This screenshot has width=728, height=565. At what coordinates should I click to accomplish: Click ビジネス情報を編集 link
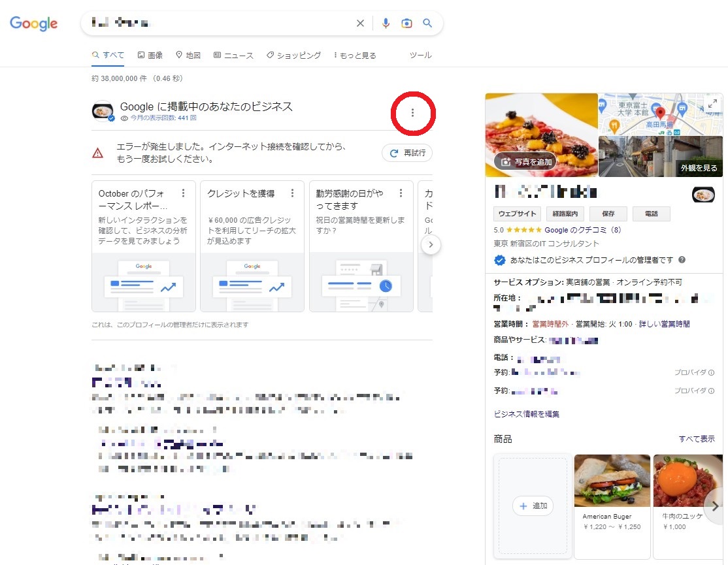pyautogui.click(x=527, y=414)
